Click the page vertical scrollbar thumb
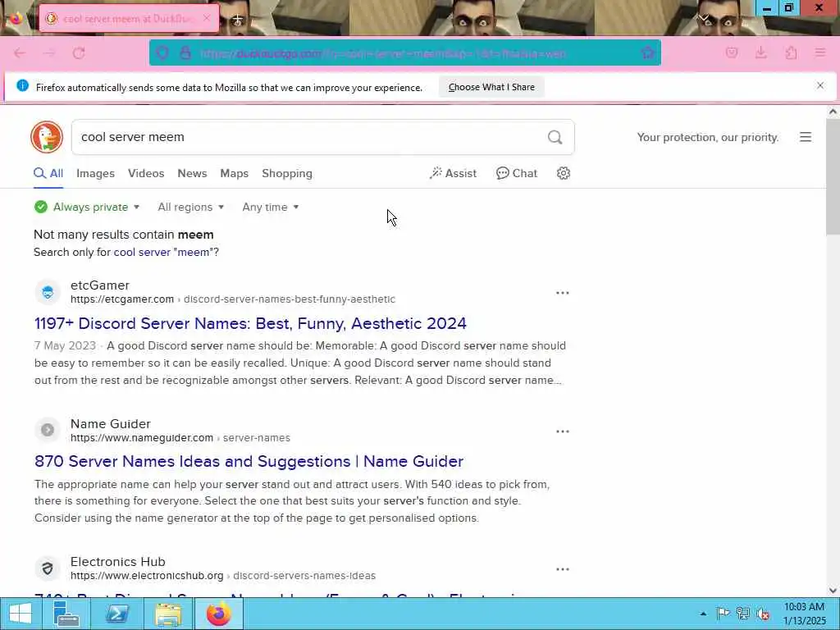The image size is (840, 630). coord(833,177)
